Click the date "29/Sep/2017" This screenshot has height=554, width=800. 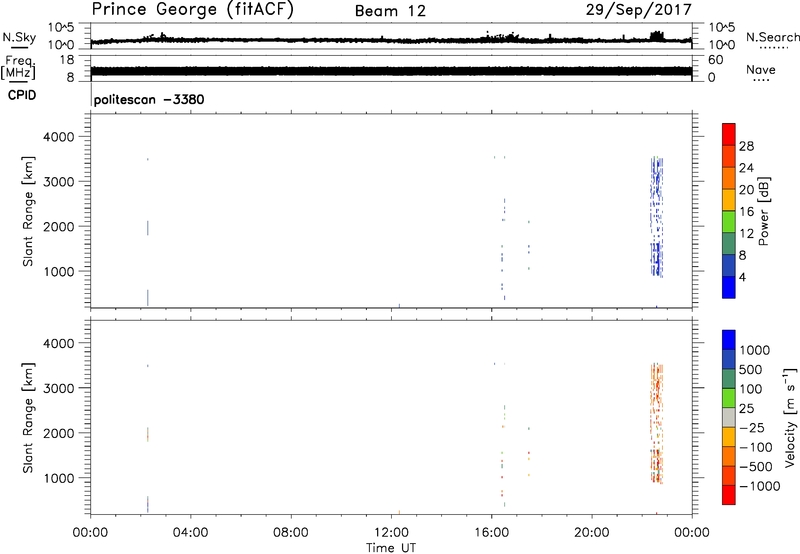[638, 10]
